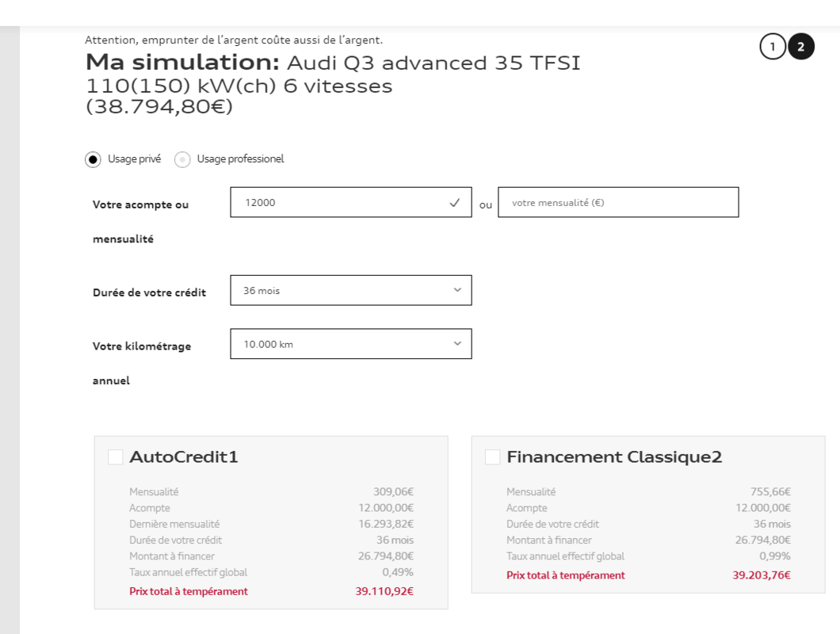Check the Financement Classique2 checkbox
The width and height of the screenshot is (840, 634).
click(493, 456)
